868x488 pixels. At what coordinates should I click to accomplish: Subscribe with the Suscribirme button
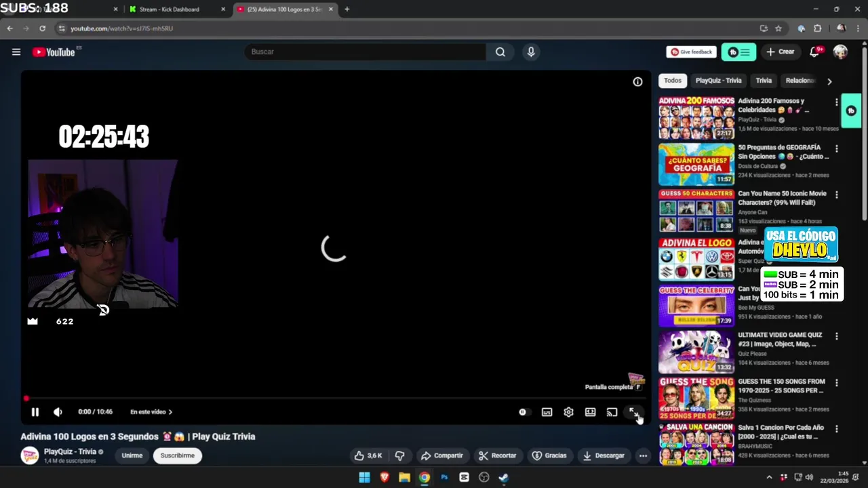[178, 455]
